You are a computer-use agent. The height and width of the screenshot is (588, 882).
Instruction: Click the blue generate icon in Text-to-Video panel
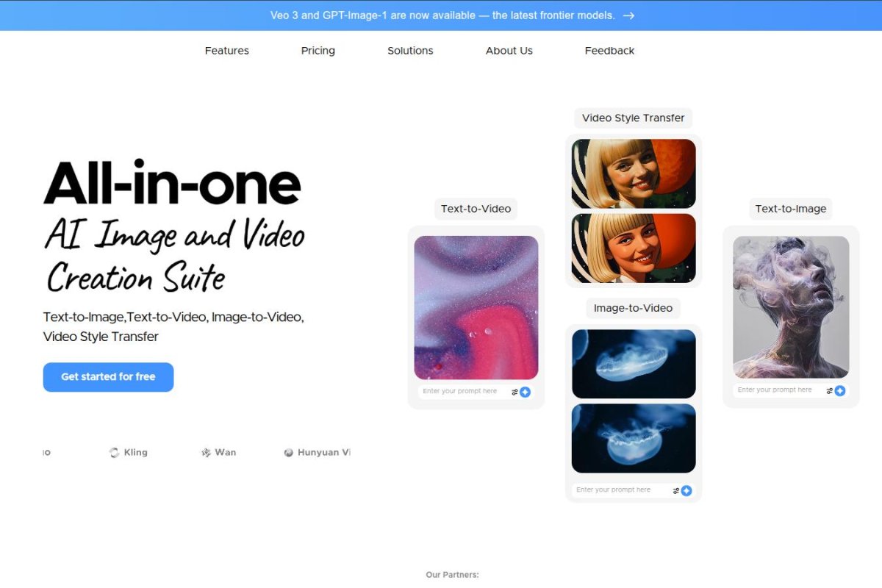(526, 392)
